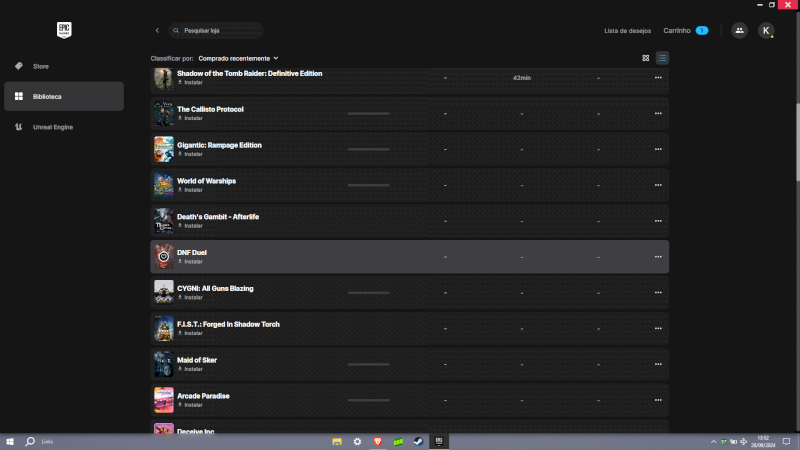Expand the Comprado recentemente sort dropdown

tap(238, 58)
